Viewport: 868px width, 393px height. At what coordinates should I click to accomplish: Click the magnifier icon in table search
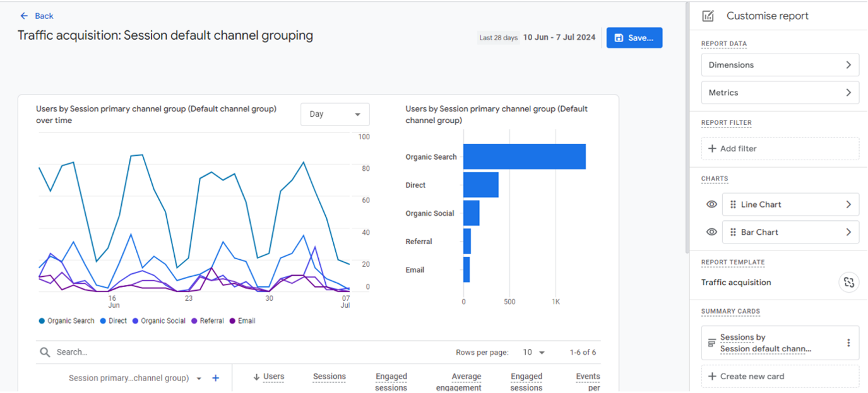coord(45,352)
